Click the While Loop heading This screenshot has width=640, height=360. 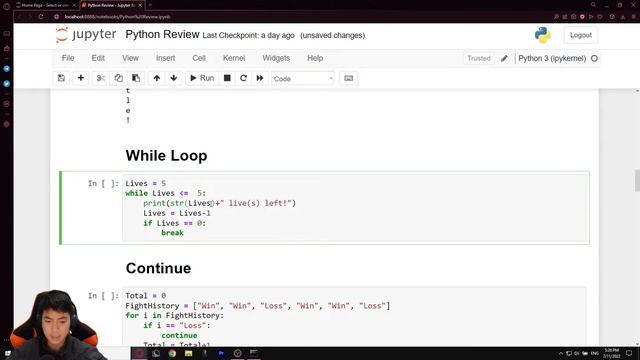coord(166,156)
